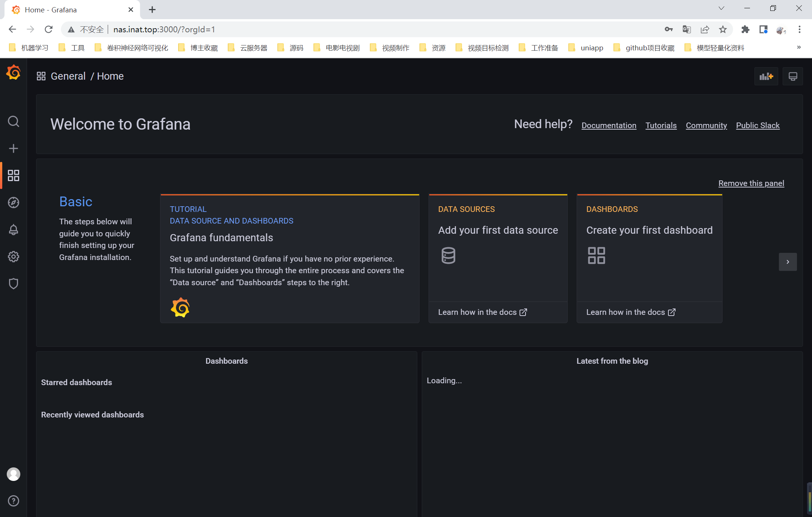Open the uniapp bookmark folder
The image size is (812, 517).
point(586,48)
